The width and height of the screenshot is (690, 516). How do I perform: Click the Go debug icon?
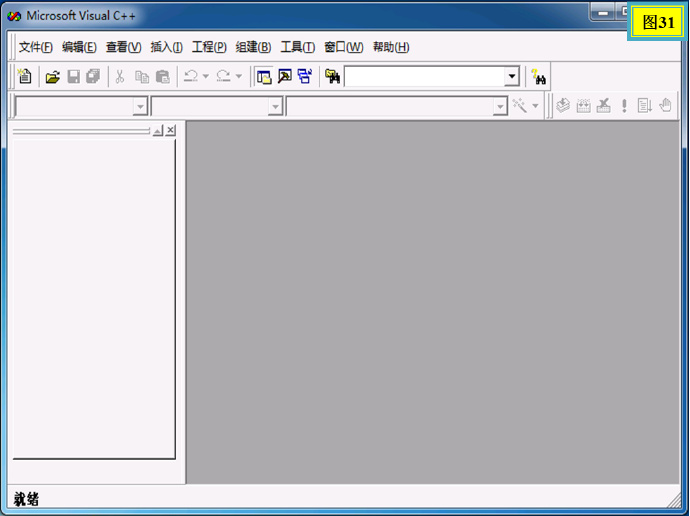point(645,106)
